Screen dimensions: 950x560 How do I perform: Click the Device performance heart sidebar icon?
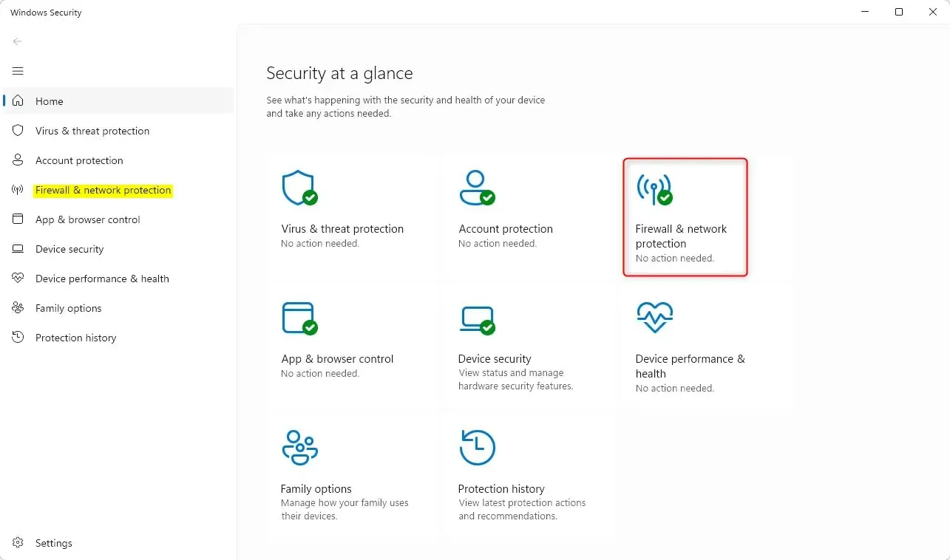click(18, 279)
